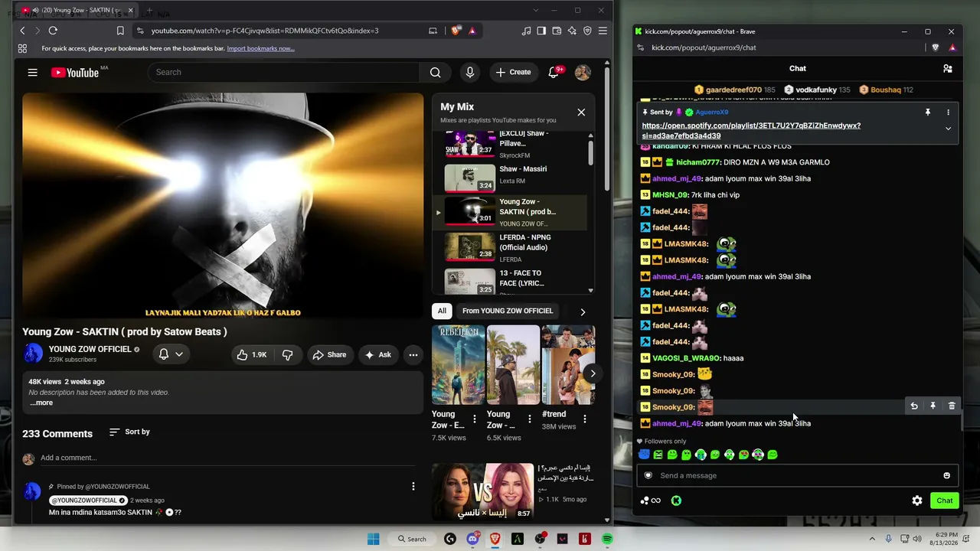The image size is (980, 551).
Task: Close the My Mix playlist panel
Action: pyautogui.click(x=581, y=112)
